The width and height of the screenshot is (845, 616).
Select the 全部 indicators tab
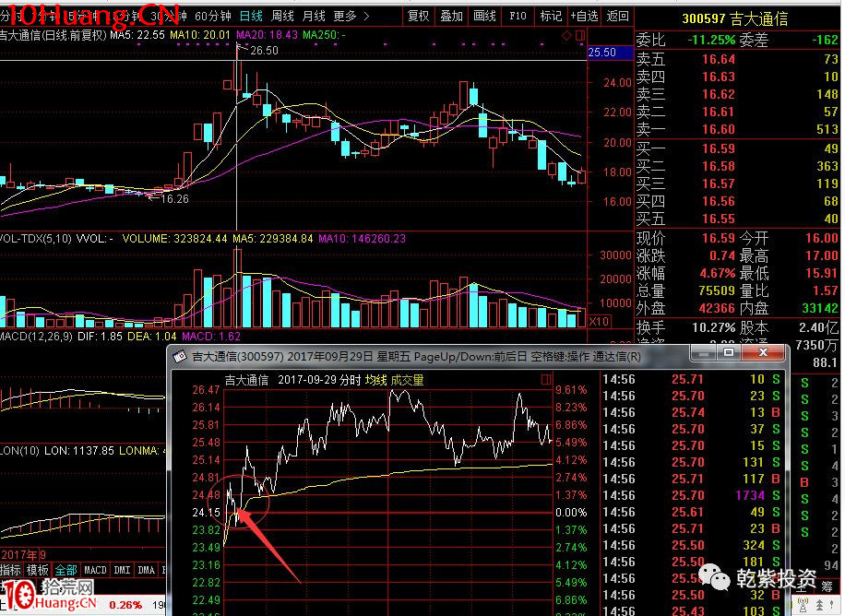coord(65,570)
